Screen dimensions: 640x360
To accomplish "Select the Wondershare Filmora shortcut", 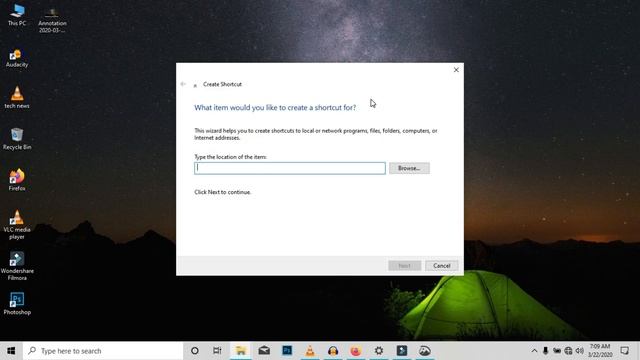I will [x=17, y=266].
